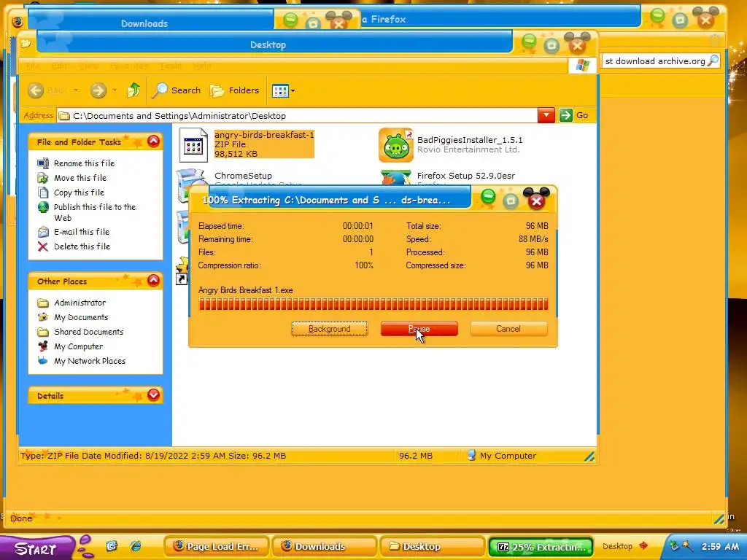This screenshot has height=560, width=747.
Task: Click the Pause button
Action: click(419, 329)
